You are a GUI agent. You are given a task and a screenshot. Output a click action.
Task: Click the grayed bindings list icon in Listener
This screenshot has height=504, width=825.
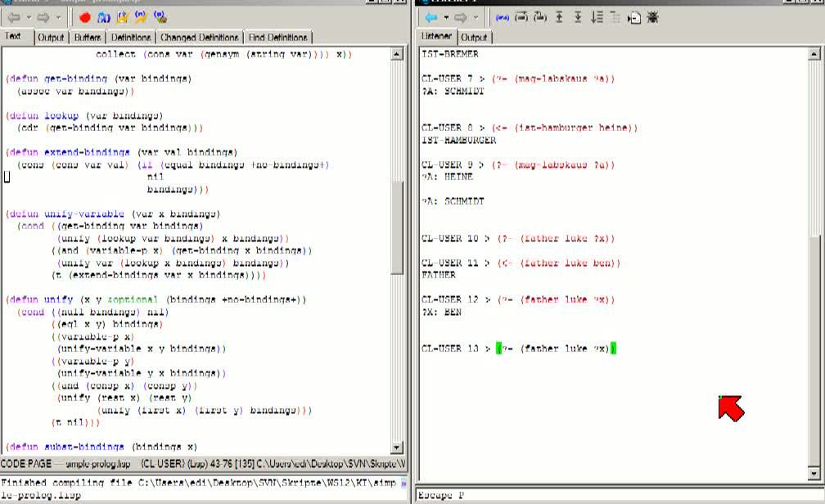point(615,17)
